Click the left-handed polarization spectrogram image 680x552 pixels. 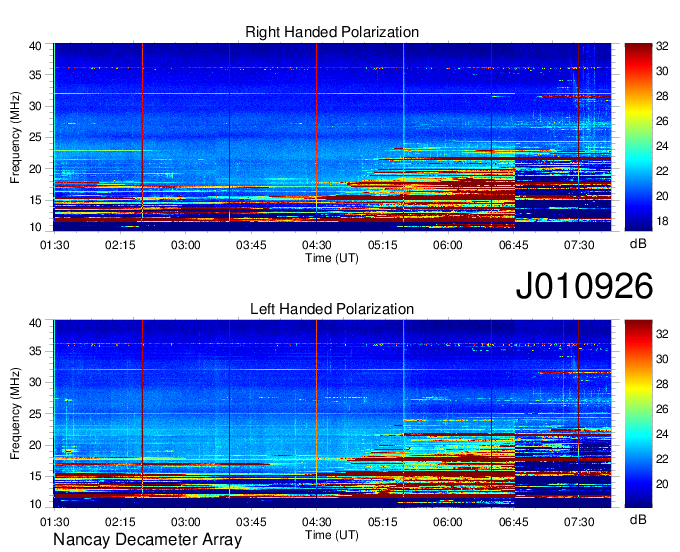[332, 414]
